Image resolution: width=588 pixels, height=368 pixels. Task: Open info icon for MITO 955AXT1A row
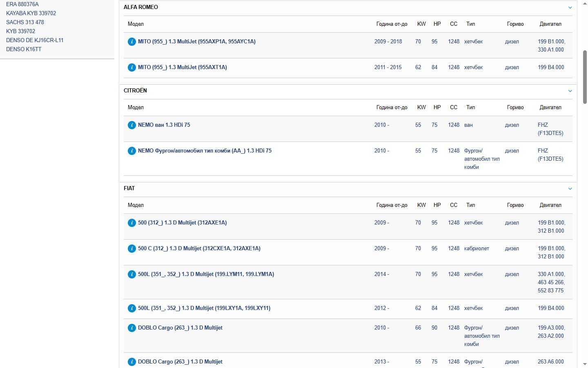[x=131, y=67]
